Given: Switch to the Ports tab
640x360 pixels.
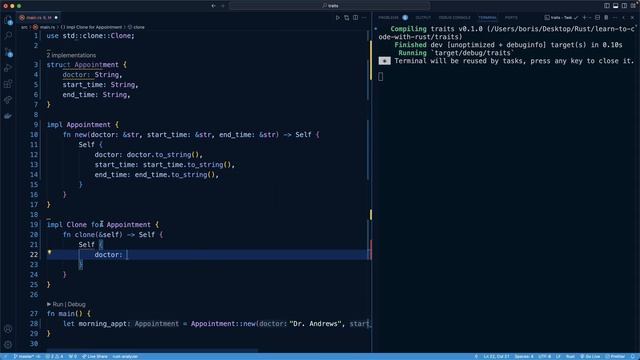Looking at the screenshot, I should [x=511, y=18].
